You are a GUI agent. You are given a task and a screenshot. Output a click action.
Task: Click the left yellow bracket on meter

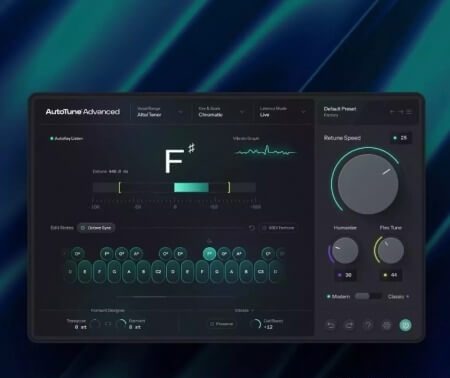pos(120,187)
